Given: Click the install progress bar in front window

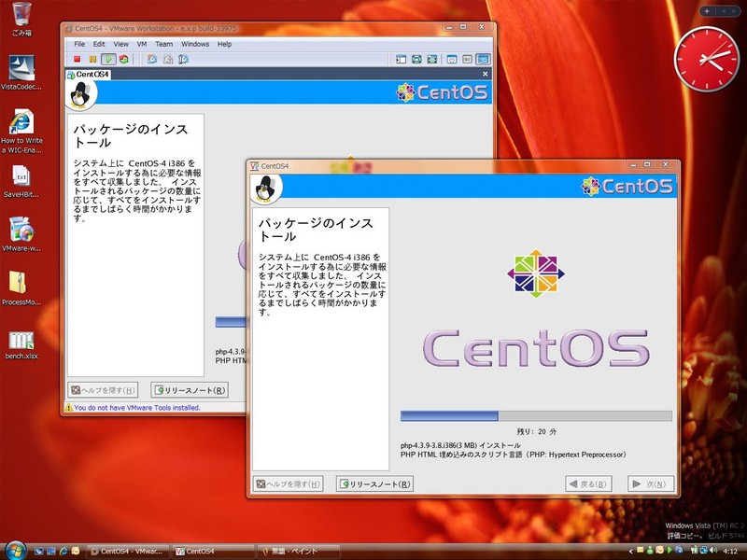Looking at the screenshot, I should [536, 415].
